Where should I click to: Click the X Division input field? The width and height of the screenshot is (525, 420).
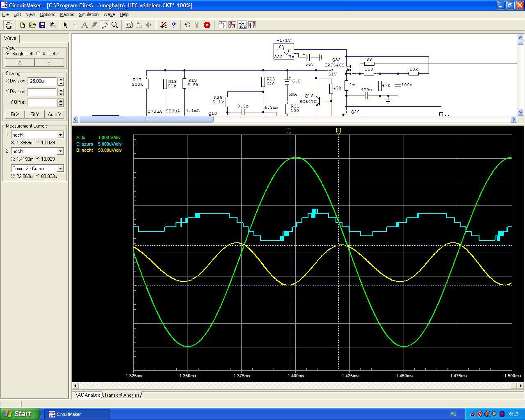pyautogui.click(x=43, y=81)
